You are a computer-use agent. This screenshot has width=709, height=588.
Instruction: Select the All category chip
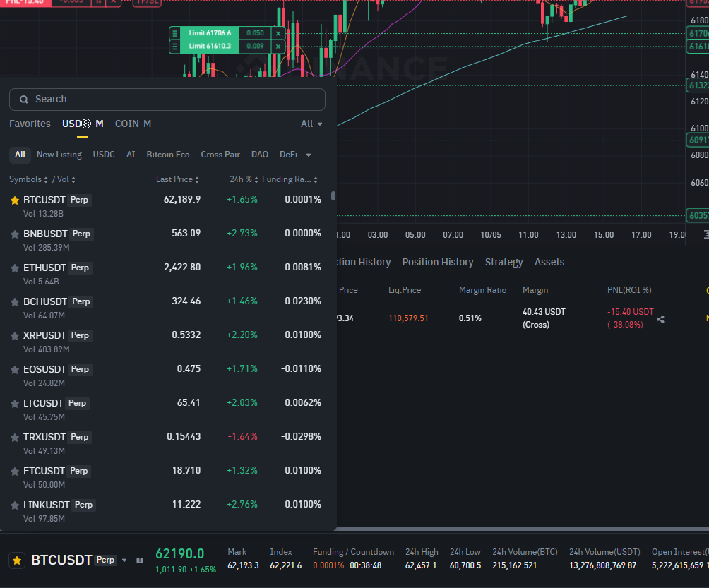point(20,155)
